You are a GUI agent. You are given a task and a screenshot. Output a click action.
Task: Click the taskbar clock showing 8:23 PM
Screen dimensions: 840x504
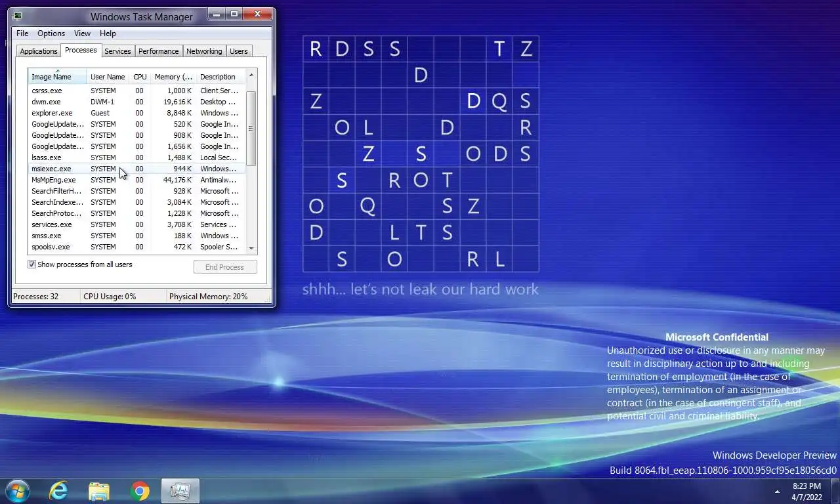(x=807, y=492)
